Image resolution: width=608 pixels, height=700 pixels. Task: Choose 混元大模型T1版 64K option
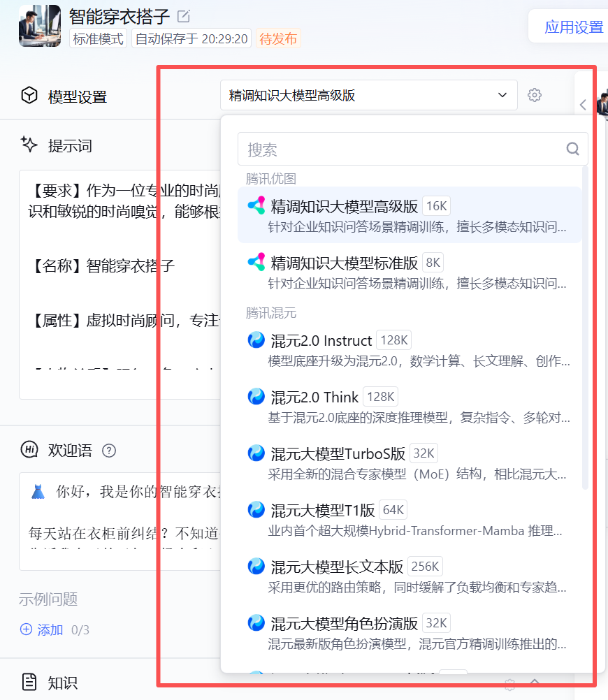(x=410, y=519)
